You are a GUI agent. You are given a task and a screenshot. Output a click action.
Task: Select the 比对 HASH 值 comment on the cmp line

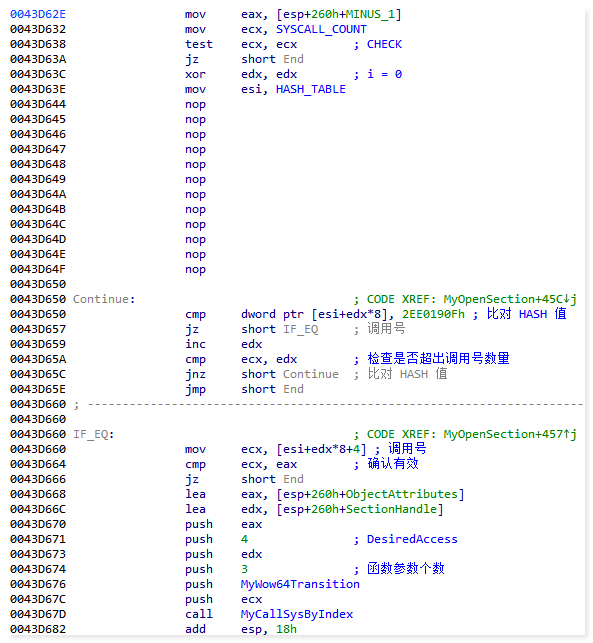[526, 314]
